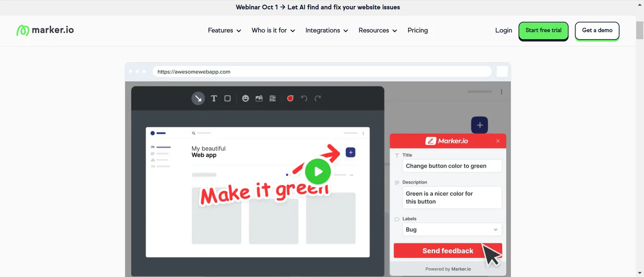Screen dimensions: 644x277
Task: Pick the red annotation color swatch
Action: tap(290, 98)
